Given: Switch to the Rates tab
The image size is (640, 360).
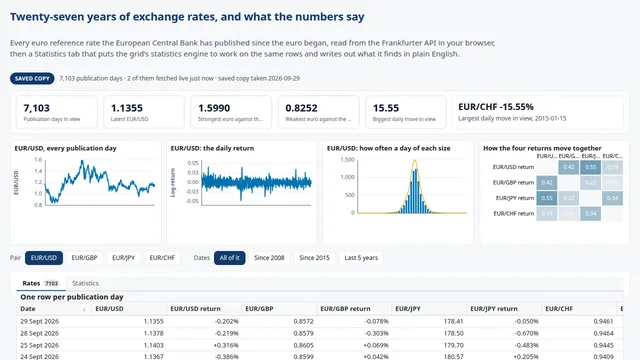Looking at the screenshot, I should point(40,283).
